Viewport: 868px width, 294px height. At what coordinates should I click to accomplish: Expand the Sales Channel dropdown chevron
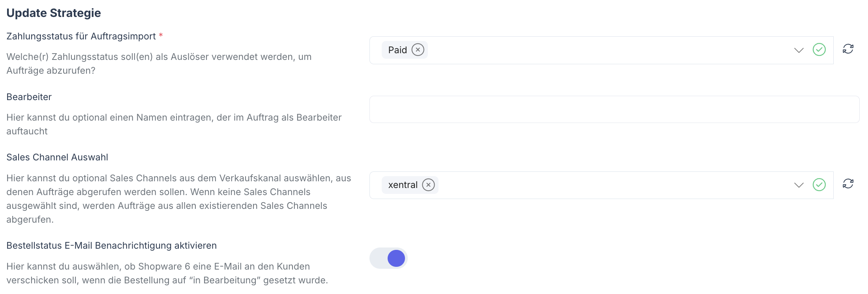tap(799, 185)
